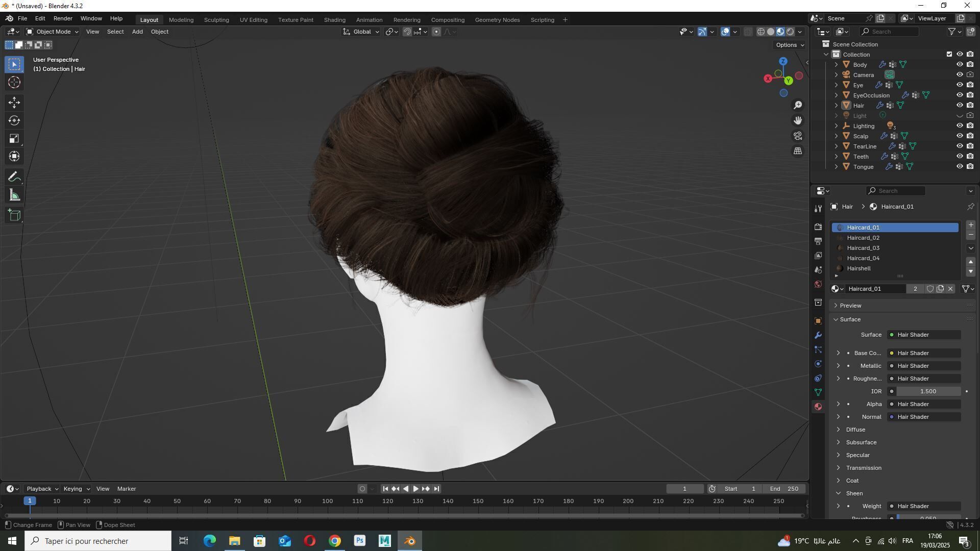Disable rendering of Tongue object
Screen dimensions: 980x551
tap(970, 167)
